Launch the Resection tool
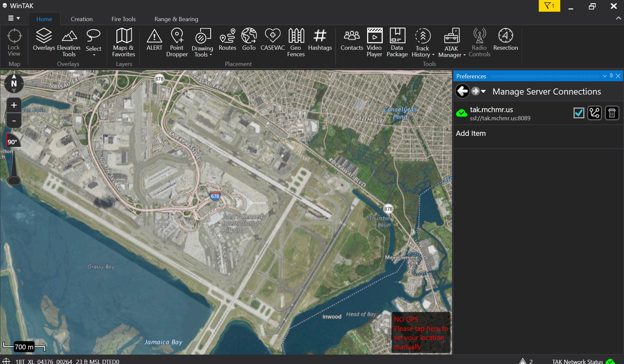624x364 pixels. [x=505, y=40]
